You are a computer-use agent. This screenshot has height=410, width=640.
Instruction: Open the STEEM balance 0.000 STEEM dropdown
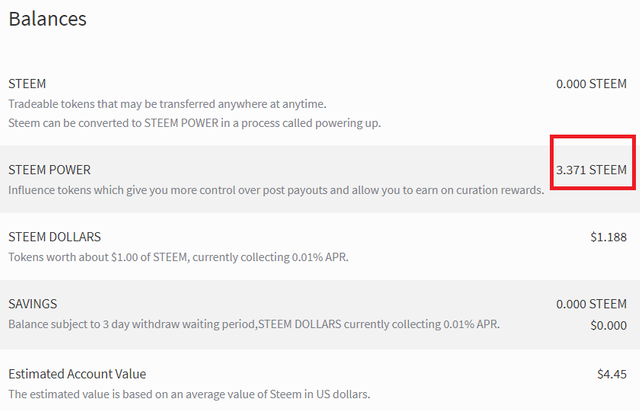591,84
